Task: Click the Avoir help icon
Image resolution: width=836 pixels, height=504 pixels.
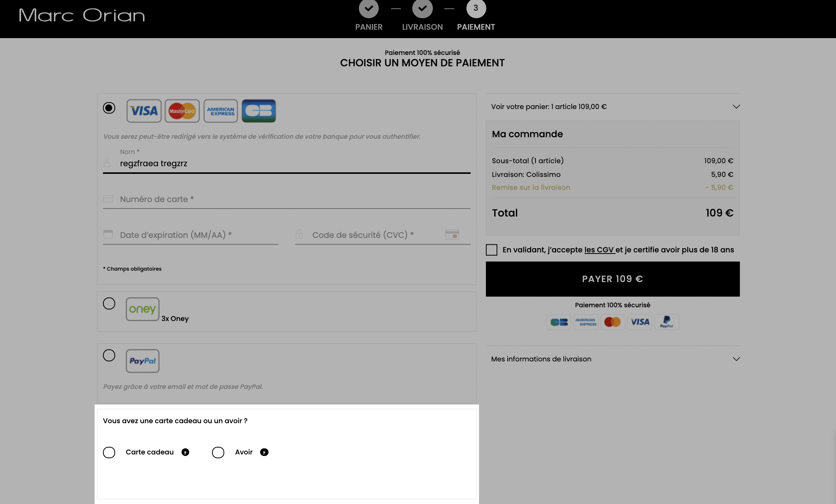Action: click(x=264, y=452)
